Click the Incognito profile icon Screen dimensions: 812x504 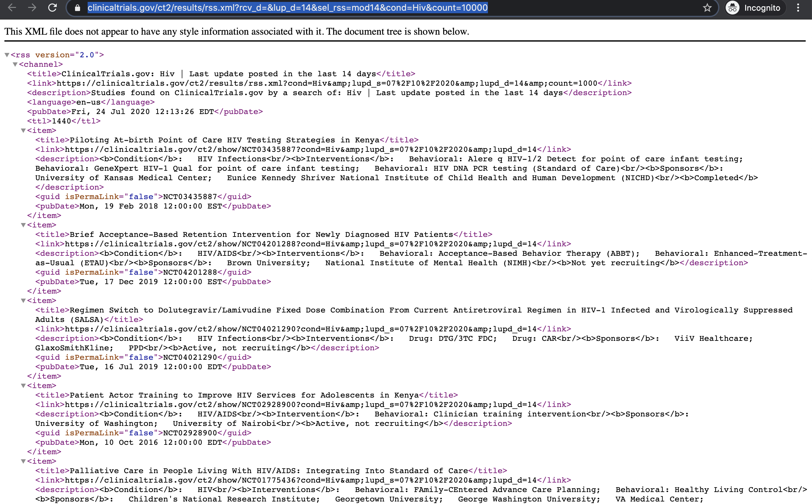pos(732,8)
